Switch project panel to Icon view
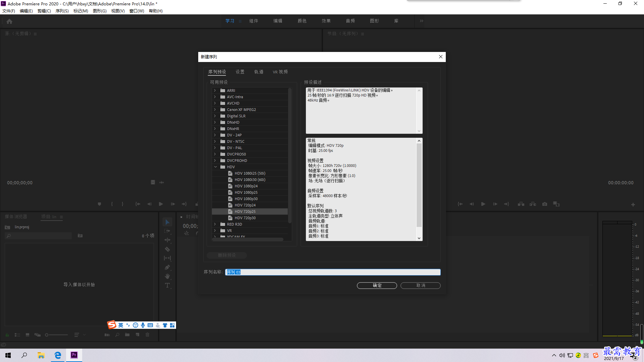The image size is (644, 362). pos(28,335)
